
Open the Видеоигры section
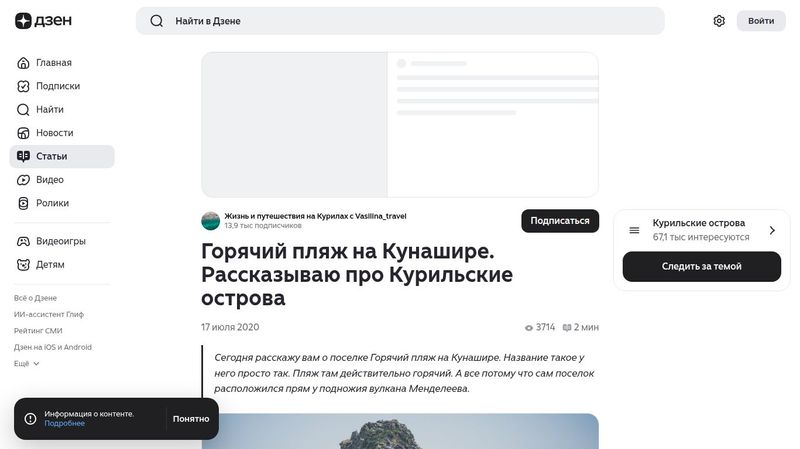pyautogui.click(x=62, y=241)
